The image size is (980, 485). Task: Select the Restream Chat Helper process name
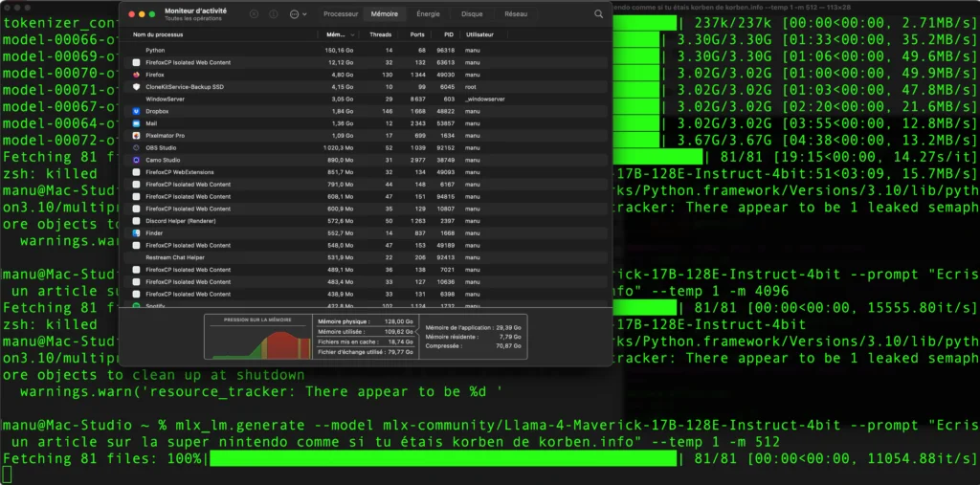pyautogui.click(x=175, y=257)
